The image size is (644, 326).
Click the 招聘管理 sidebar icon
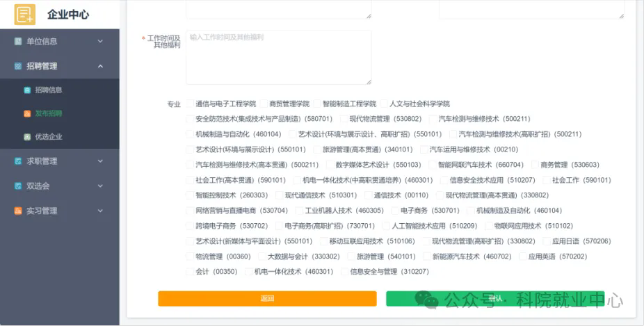(18, 66)
